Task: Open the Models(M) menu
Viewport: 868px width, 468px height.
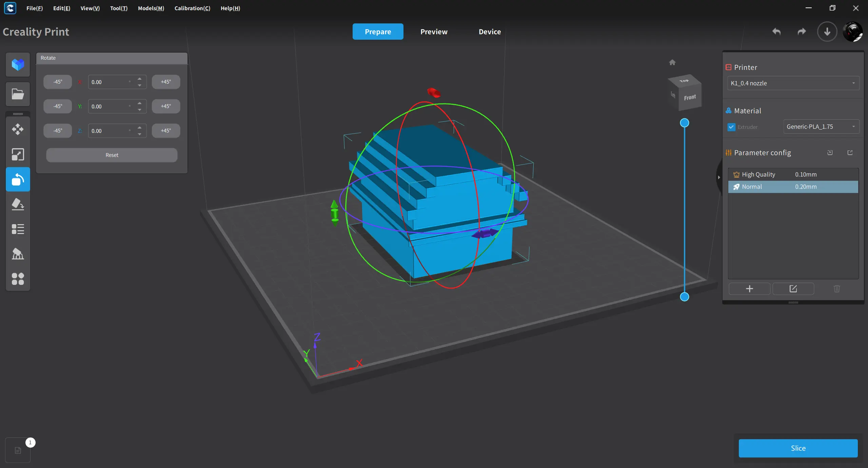Action: click(151, 8)
